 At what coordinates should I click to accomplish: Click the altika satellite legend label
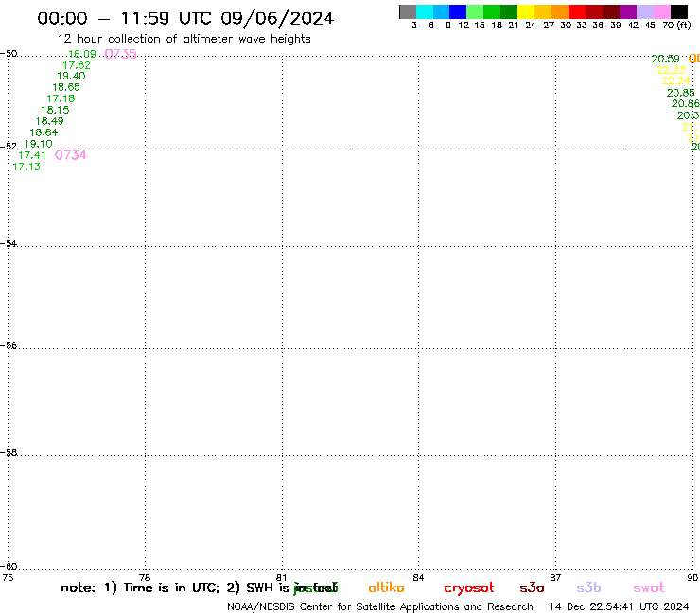386,589
